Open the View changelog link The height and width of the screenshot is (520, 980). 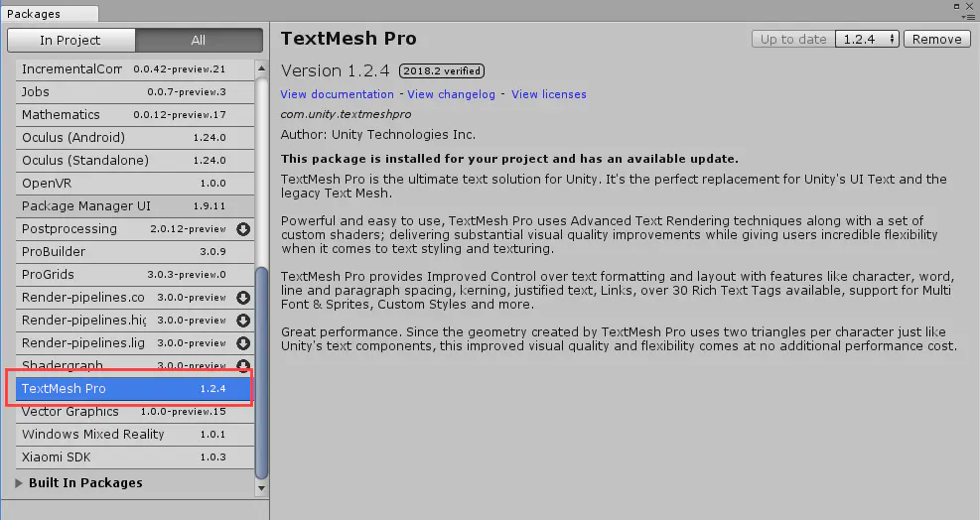pos(451,94)
